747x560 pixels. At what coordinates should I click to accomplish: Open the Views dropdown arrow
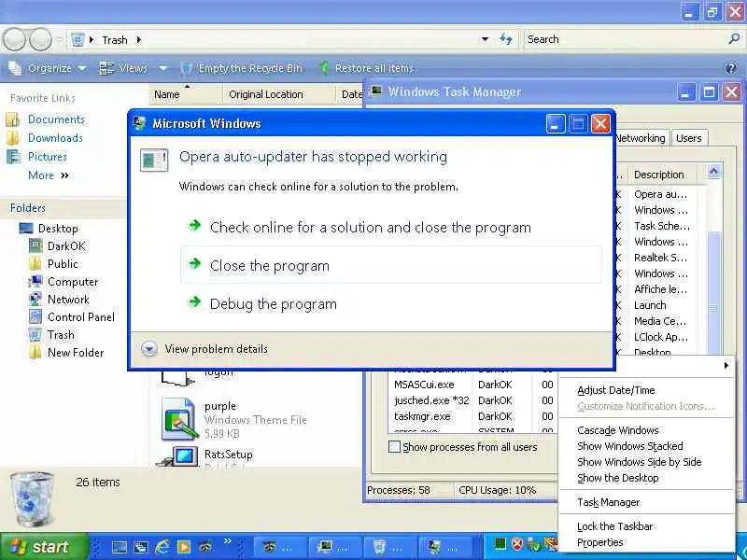coord(162,68)
